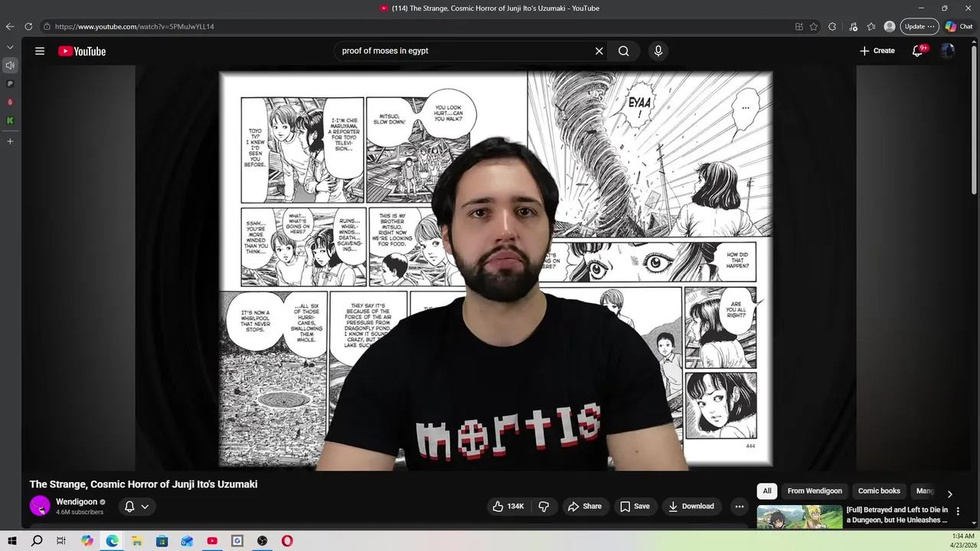
Task: Open more actions three-dot menu
Action: pyautogui.click(x=739, y=507)
